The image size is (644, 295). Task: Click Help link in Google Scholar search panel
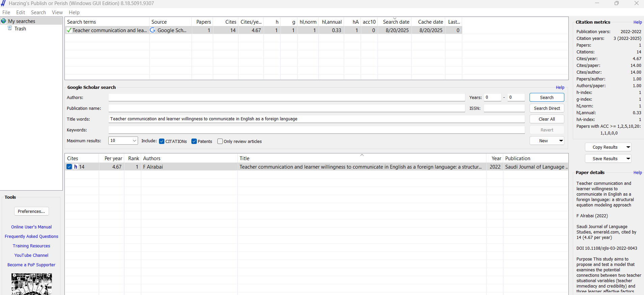pos(560,87)
